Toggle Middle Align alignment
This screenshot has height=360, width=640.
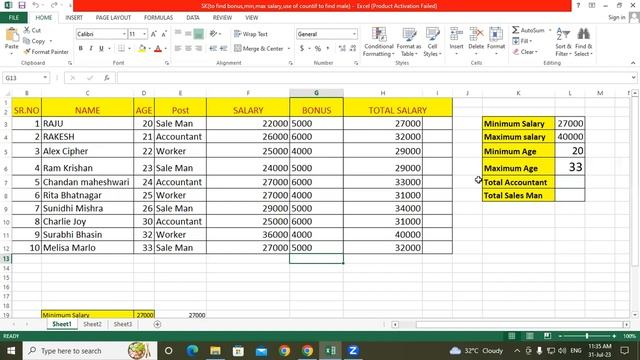click(188, 34)
